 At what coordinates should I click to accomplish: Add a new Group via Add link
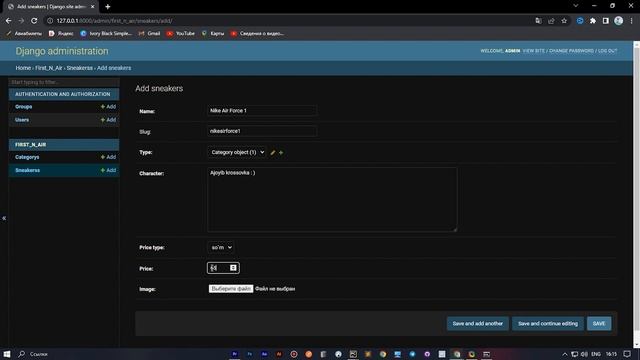[109, 107]
